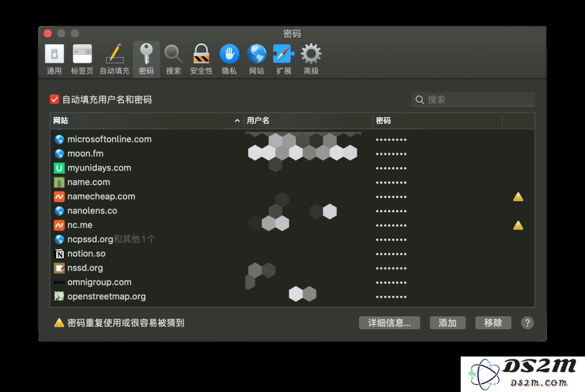
Task: Open the 标签页 (Tabs) preferences icon
Action: click(82, 54)
